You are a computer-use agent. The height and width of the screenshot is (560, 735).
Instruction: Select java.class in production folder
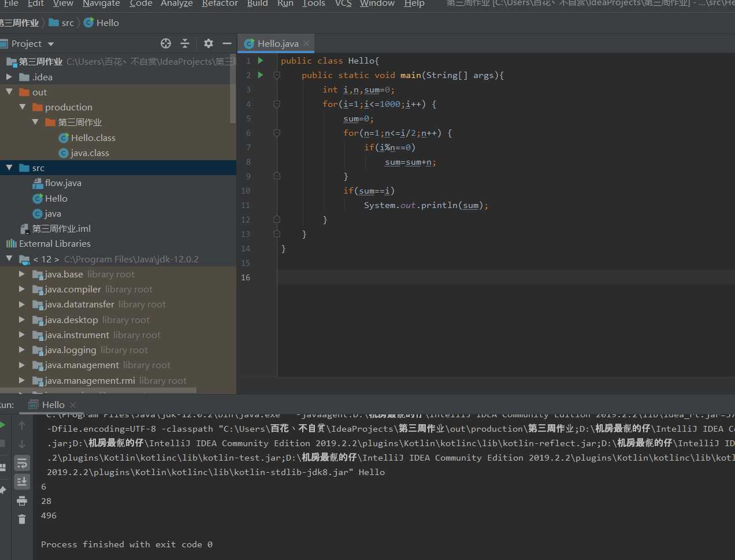pos(84,153)
